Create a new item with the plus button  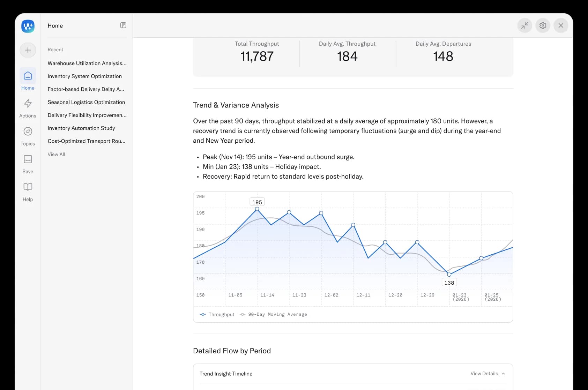28,50
